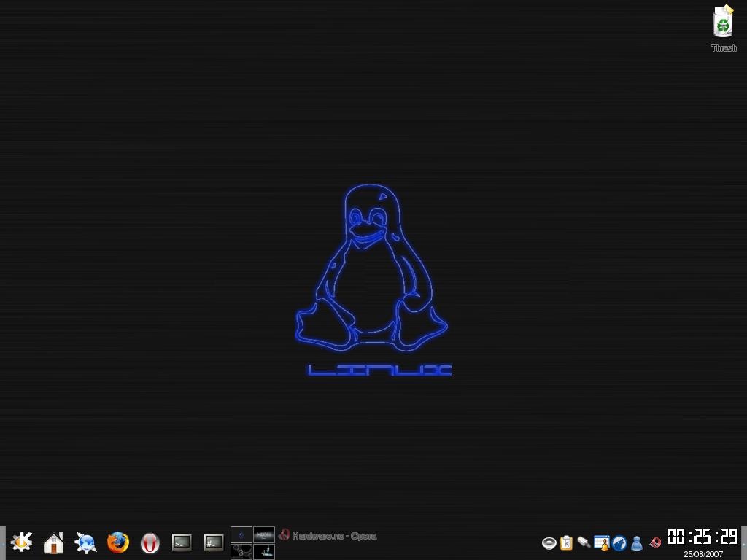Open the blue messenger person tray icon

click(x=636, y=543)
